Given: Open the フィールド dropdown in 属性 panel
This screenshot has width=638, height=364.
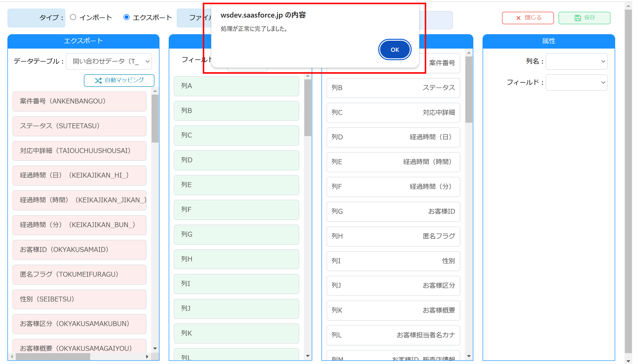Looking at the screenshot, I should 577,82.
